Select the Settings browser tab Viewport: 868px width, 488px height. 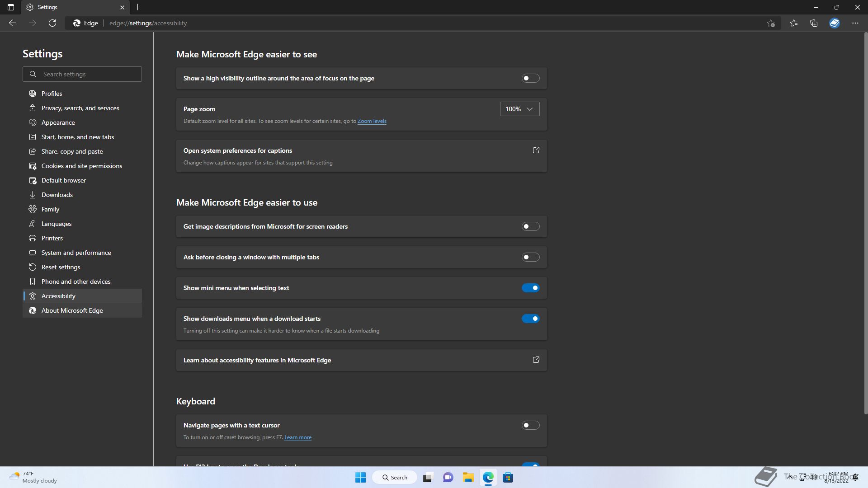[x=75, y=7]
